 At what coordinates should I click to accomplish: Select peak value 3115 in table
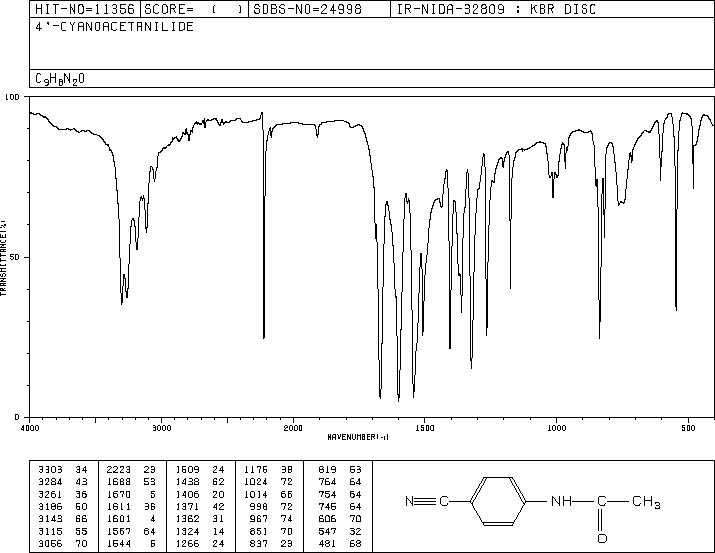(x=50, y=531)
